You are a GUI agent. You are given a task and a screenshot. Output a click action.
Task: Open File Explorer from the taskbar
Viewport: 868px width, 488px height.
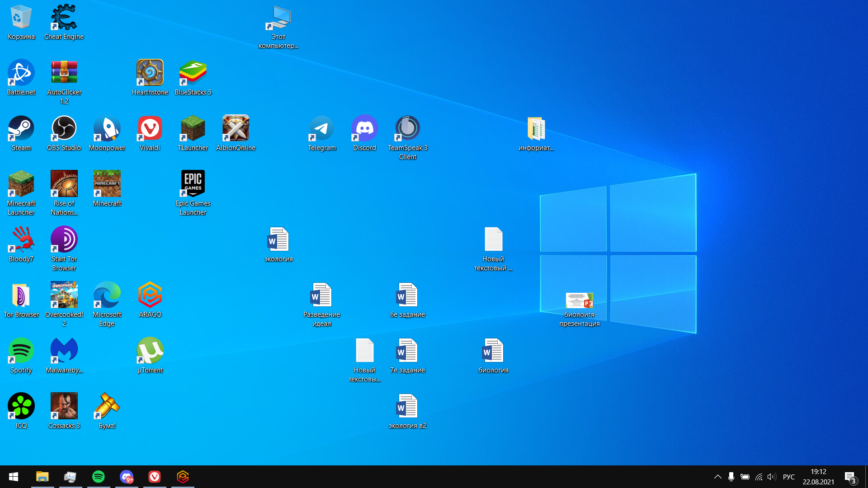coord(42,477)
